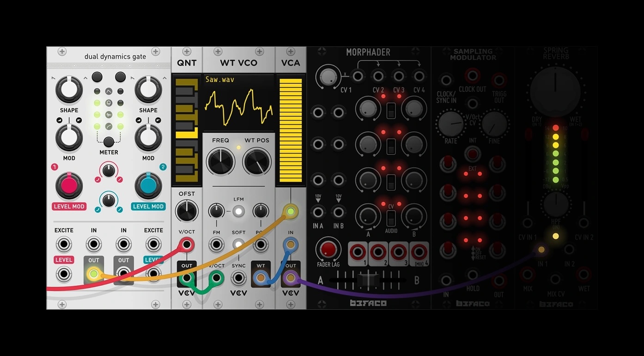
Task: Click the RATE knob on Sampling Modulator
Action: [x=451, y=123]
